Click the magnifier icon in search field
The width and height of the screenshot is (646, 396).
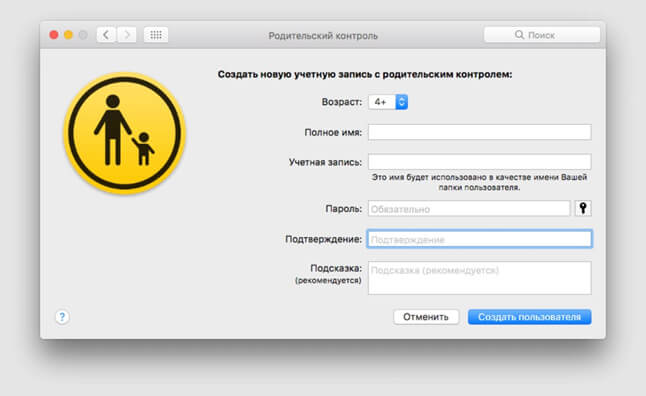click(x=519, y=35)
